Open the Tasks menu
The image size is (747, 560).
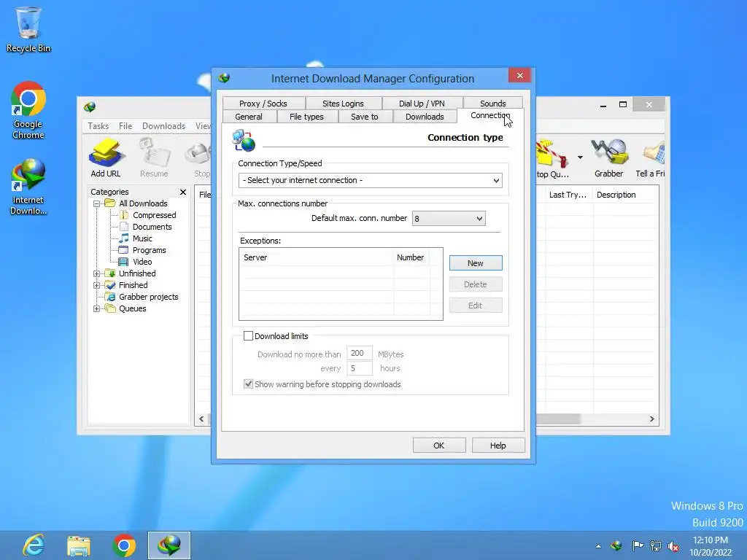click(98, 125)
